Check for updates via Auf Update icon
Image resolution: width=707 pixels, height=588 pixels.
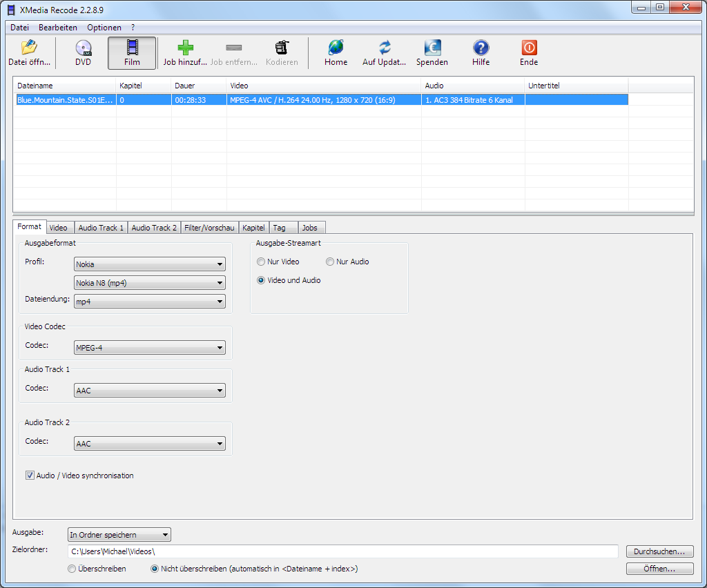coord(385,48)
